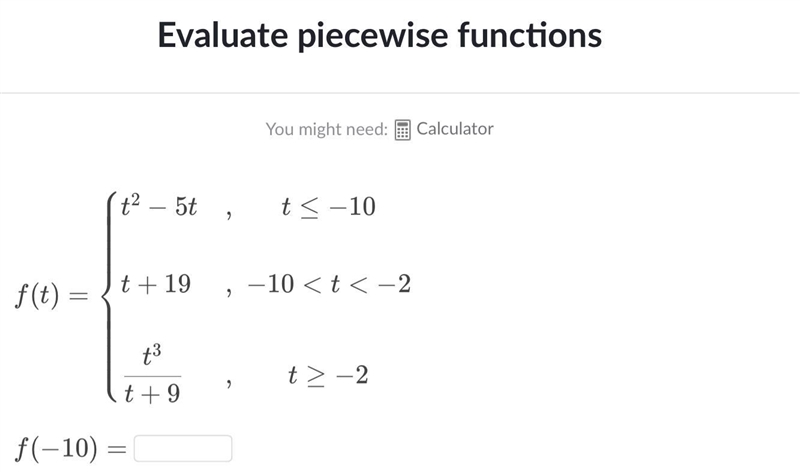Click the comma after t + 19
The image size is (800, 472).
click(x=229, y=293)
